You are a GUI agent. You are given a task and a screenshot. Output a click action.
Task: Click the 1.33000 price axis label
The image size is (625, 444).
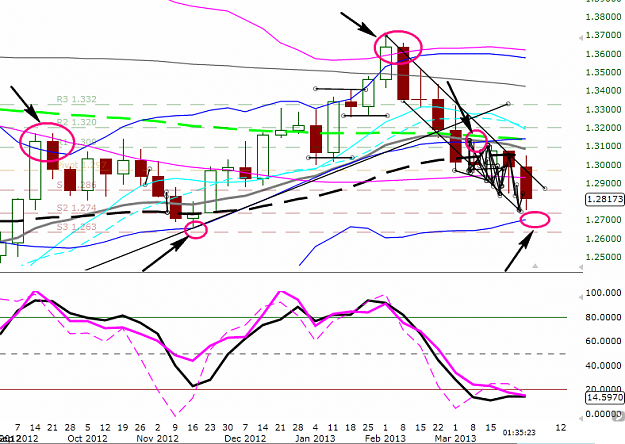coord(603,110)
